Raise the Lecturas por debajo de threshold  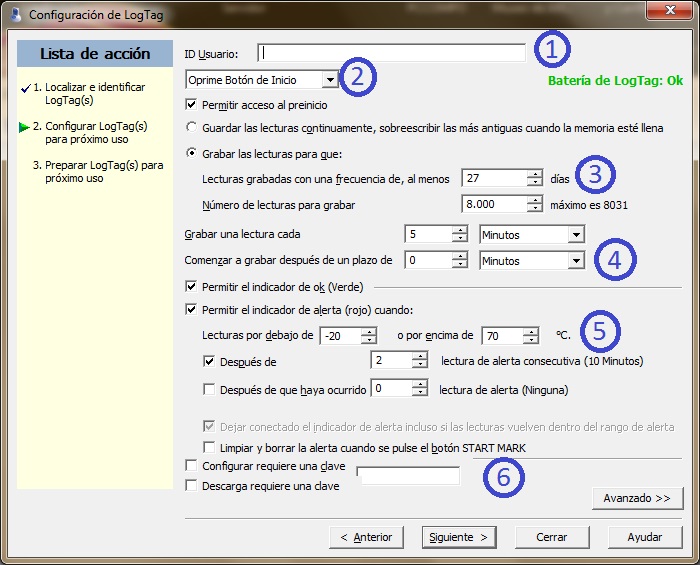coord(369,331)
